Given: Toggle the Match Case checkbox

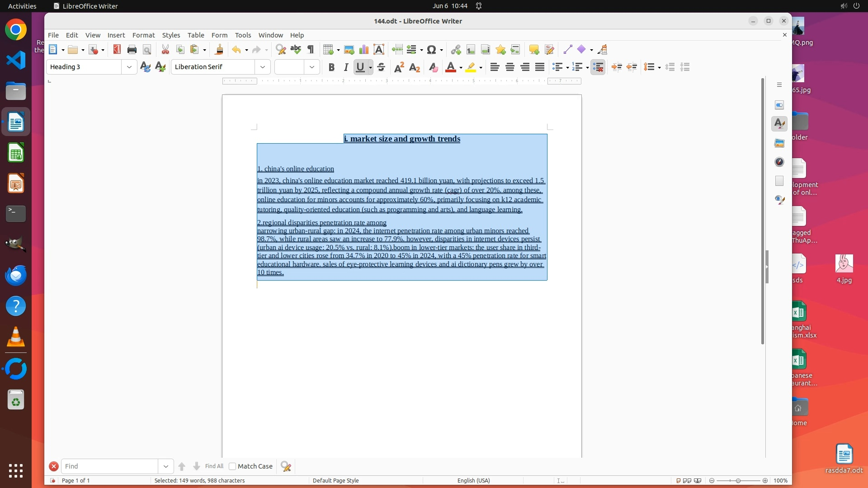Looking at the screenshot, I should point(233,466).
